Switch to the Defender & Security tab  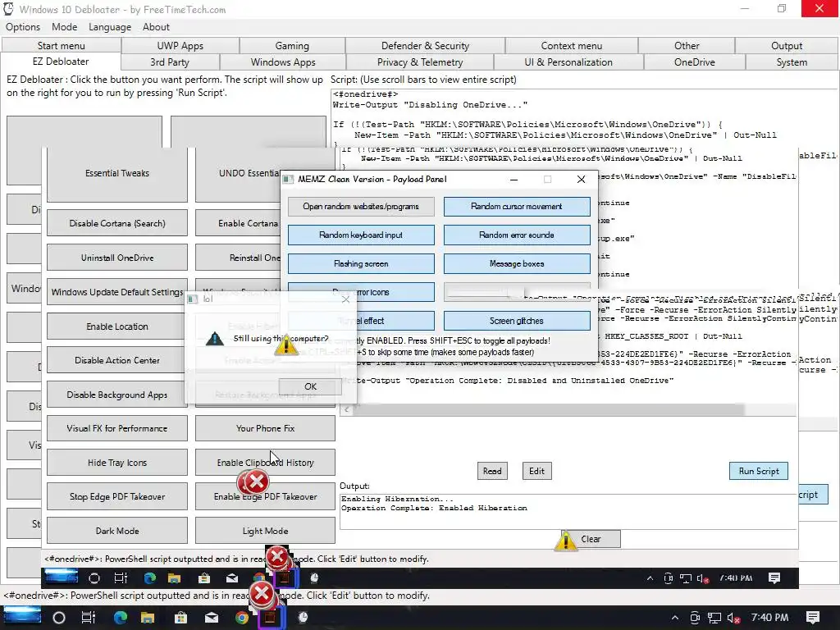[426, 46]
